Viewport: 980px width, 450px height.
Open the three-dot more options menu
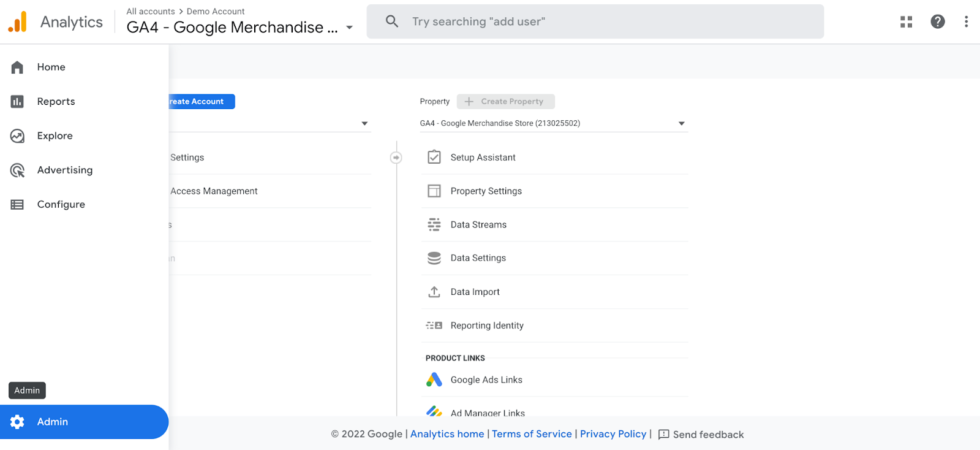[x=966, y=22]
